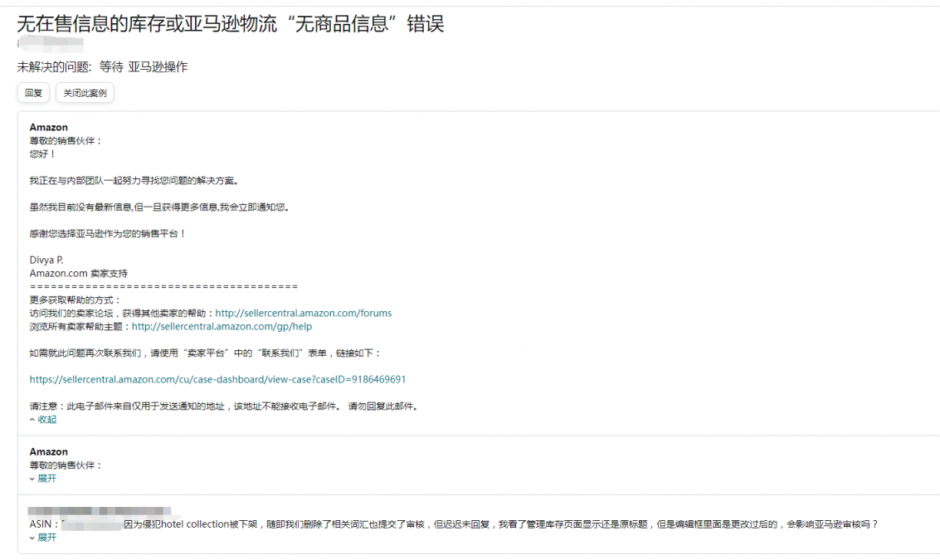Expand the seller ASIN message with 展开
Viewport: 940px width, 560px height.
point(43,538)
